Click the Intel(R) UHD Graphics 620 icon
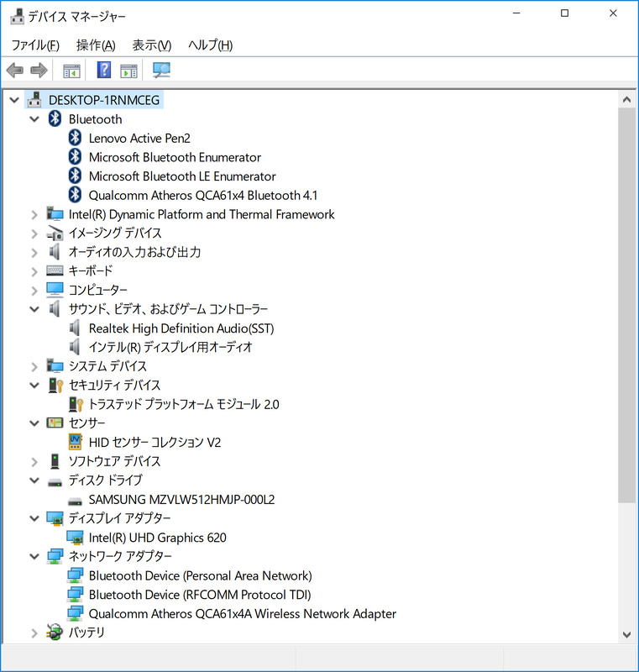639x672 pixels. point(75,537)
